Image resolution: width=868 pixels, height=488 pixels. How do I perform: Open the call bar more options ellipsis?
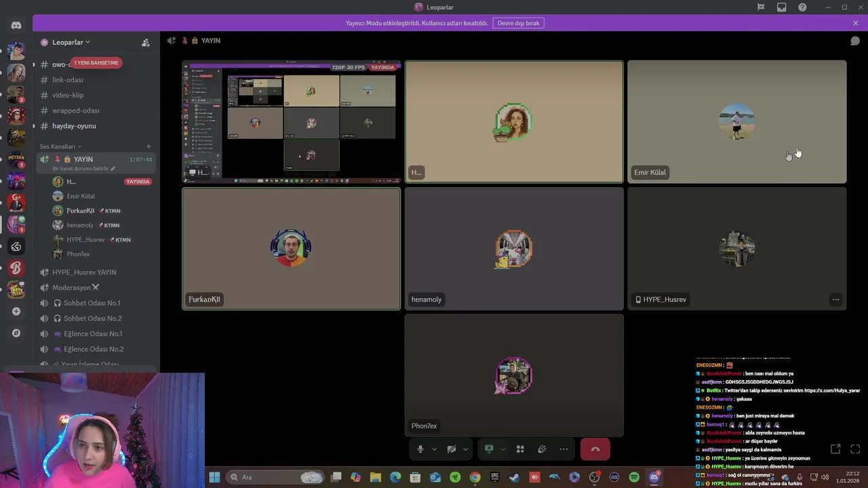click(x=564, y=449)
